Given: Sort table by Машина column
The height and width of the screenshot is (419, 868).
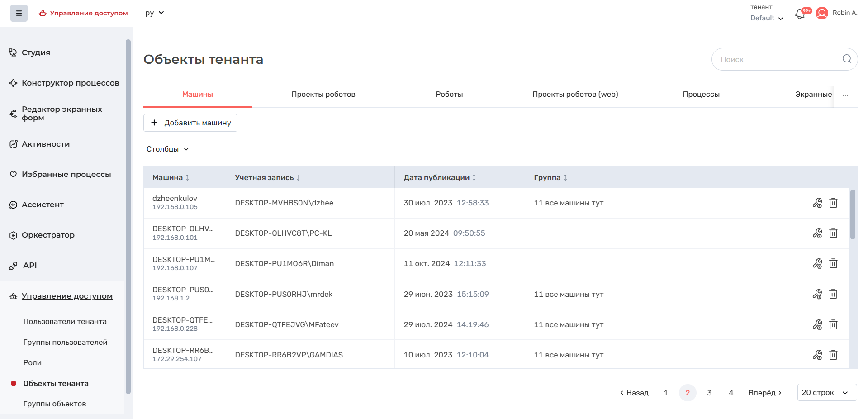Looking at the screenshot, I should [x=187, y=177].
